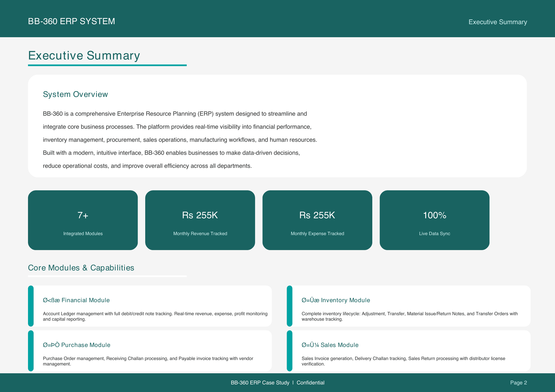Viewport: 555px width, 392px height.
Task: Click the Rs 255K value above Monthly Expense Tracked
Action: point(317,215)
